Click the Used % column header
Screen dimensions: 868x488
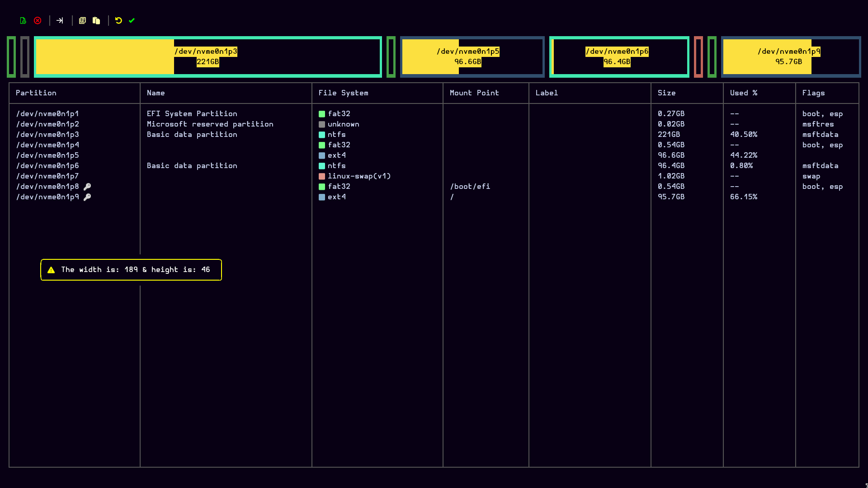click(743, 93)
